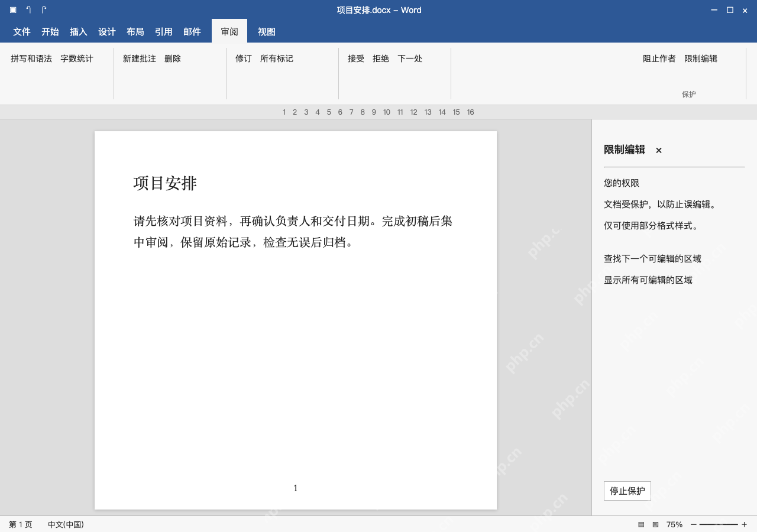
Task: Switch to the 视图 ribbon tab
Action: click(x=267, y=32)
